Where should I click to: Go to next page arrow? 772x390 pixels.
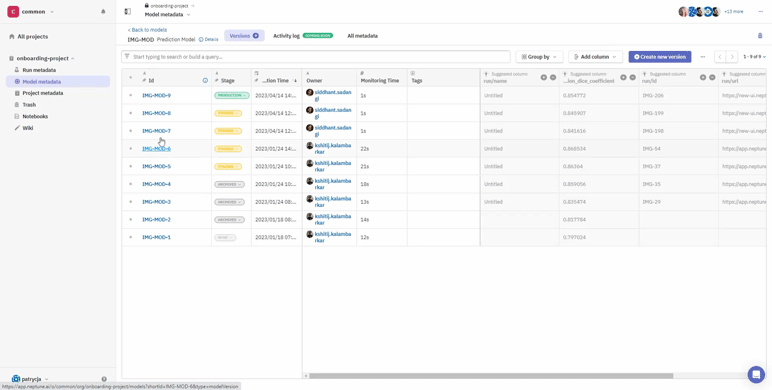tap(732, 57)
